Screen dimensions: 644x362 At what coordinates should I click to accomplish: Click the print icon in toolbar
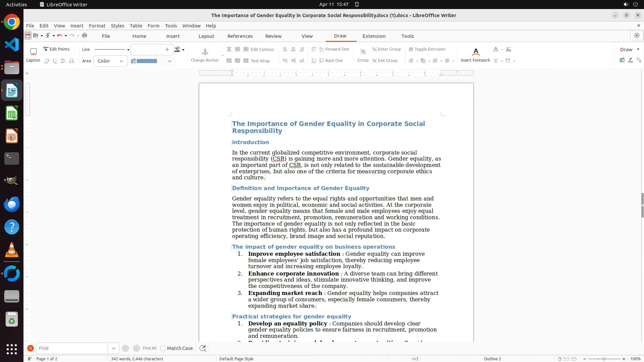point(85,36)
